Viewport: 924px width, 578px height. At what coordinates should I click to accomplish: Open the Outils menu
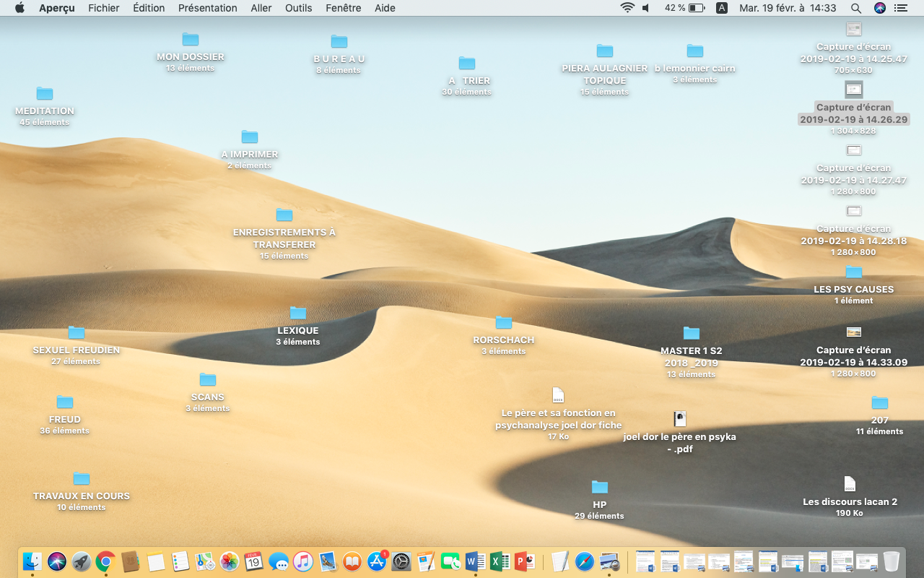299,8
